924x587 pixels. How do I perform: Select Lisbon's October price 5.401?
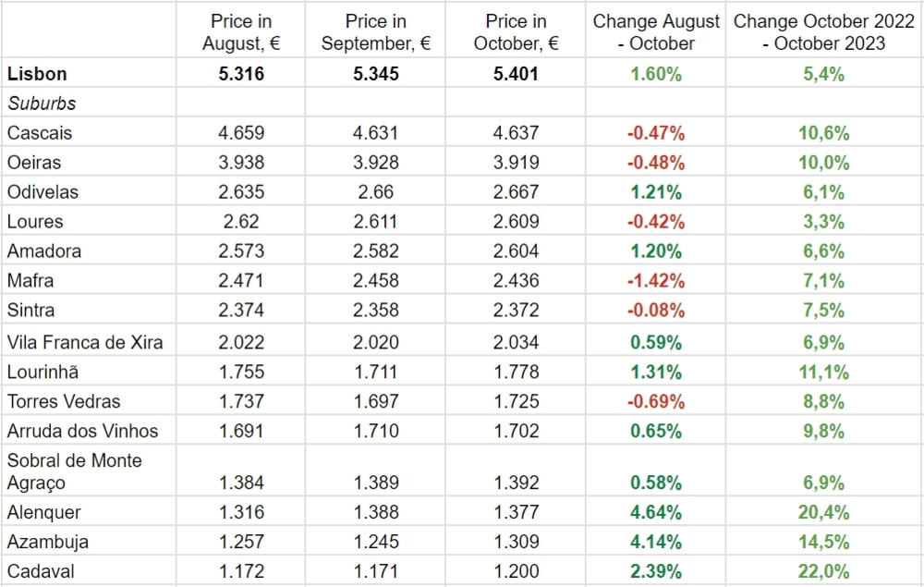tap(516, 74)
